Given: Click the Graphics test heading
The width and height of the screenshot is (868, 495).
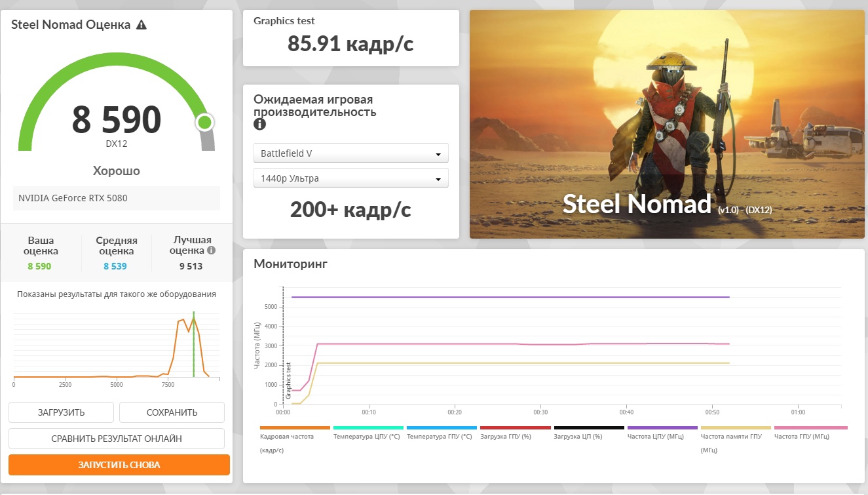Looking at the screenshot, I should coord(284,21).
